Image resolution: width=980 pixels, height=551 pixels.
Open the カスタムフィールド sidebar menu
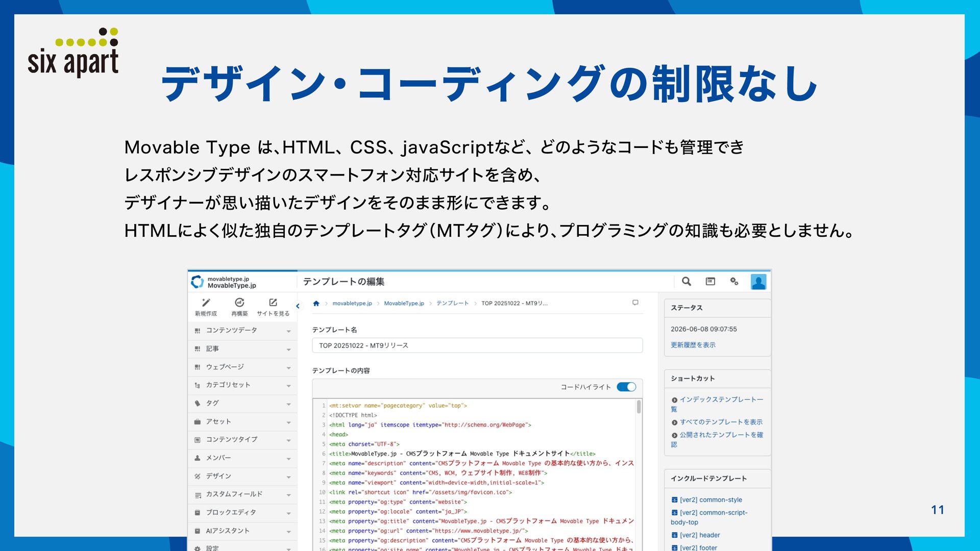point(242,495)
